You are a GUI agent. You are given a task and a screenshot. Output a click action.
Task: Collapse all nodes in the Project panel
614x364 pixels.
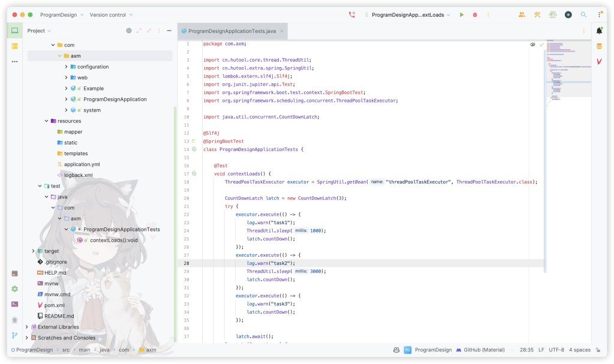click(150, 31)
